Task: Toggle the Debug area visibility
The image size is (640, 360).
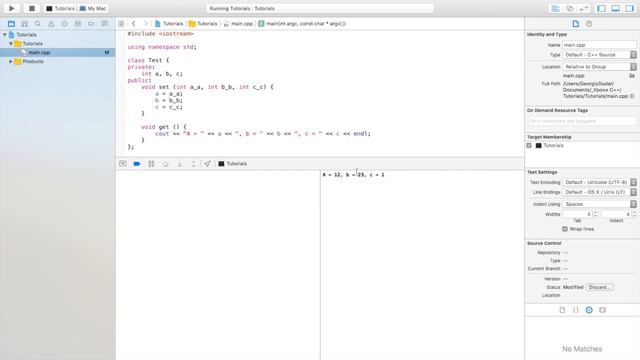Action: (616, 8)
